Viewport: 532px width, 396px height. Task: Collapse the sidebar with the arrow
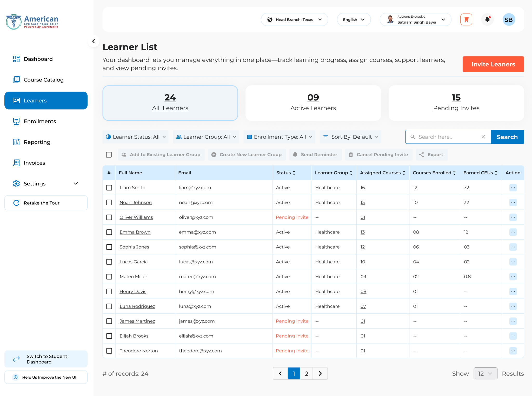click(94, 41)
